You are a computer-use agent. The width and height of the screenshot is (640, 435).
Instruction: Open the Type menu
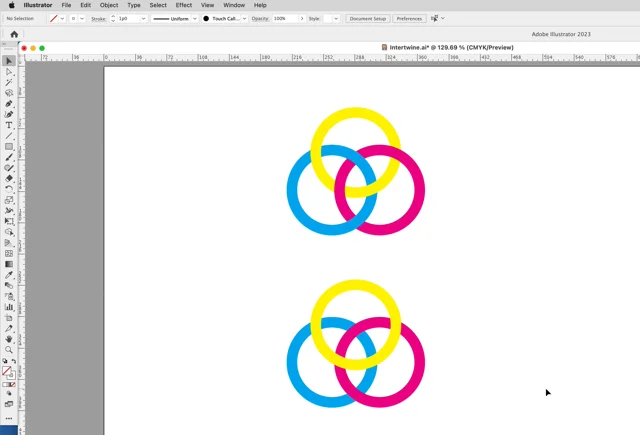pos(134,5)
